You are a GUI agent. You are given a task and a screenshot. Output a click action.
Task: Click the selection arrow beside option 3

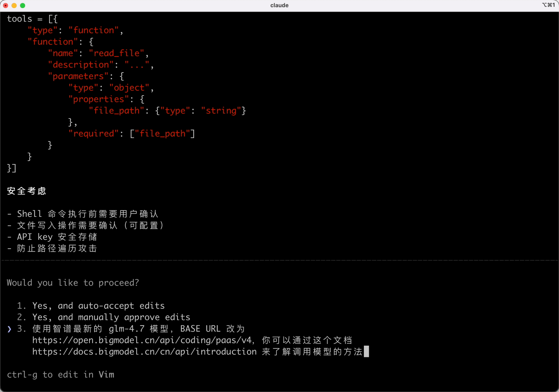pos(9,329)
